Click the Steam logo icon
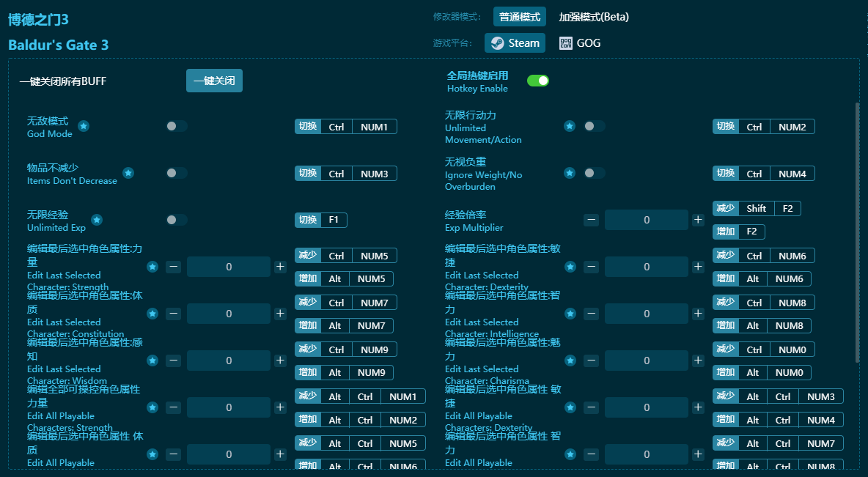 [x=498, y=43]
